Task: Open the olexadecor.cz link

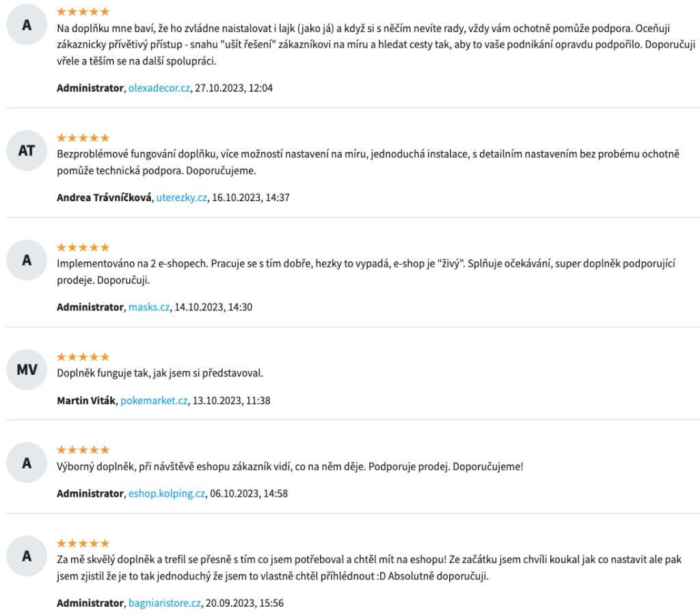Action: coord(159,88)
